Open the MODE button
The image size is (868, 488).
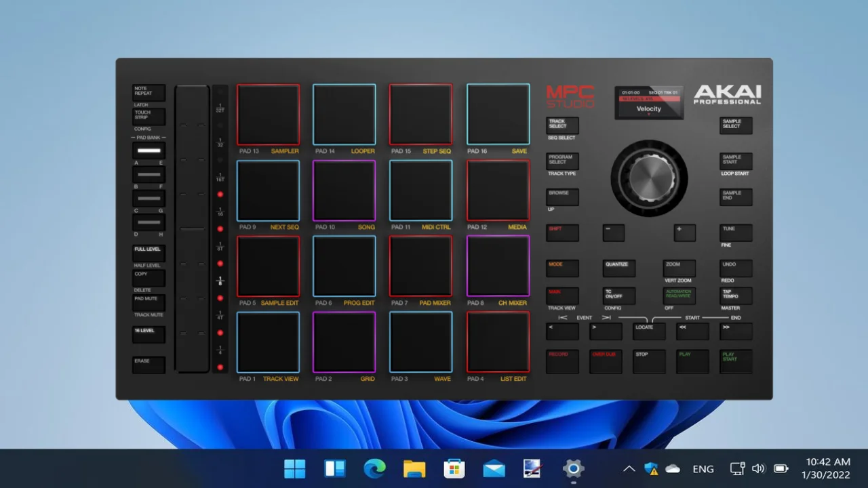(562, 268)
